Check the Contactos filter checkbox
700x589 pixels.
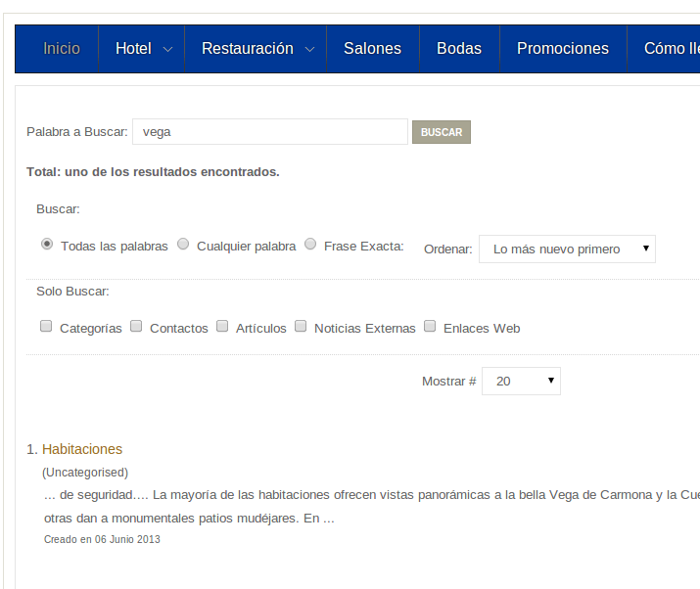click(136, 326)
